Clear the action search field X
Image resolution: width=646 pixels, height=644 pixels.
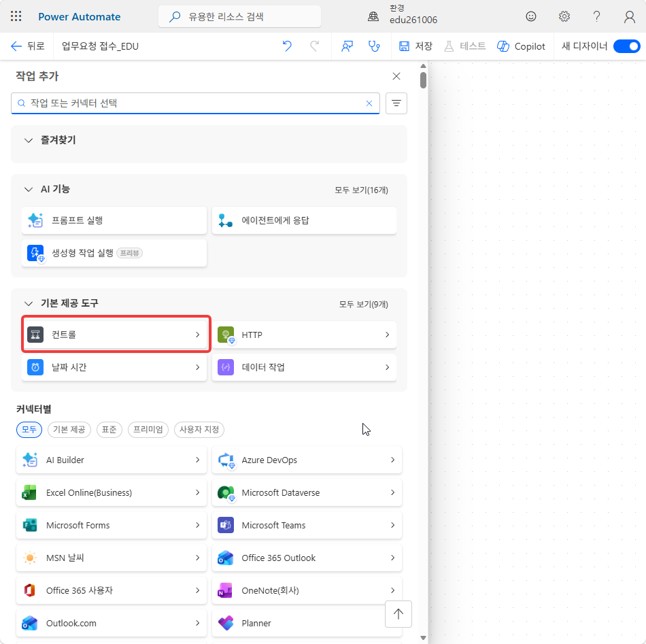point(369,103)
